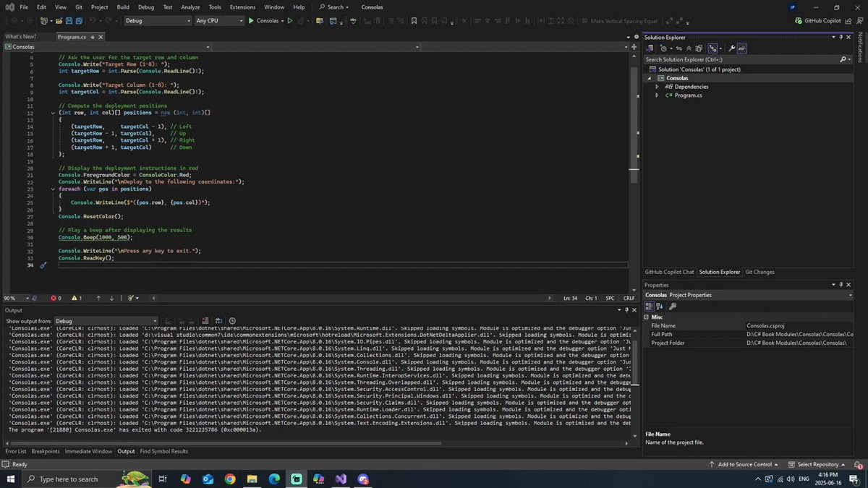Switch to the What's New? tab
The height and width of the screenshot is (488, 868).
(x=20, y=36)
